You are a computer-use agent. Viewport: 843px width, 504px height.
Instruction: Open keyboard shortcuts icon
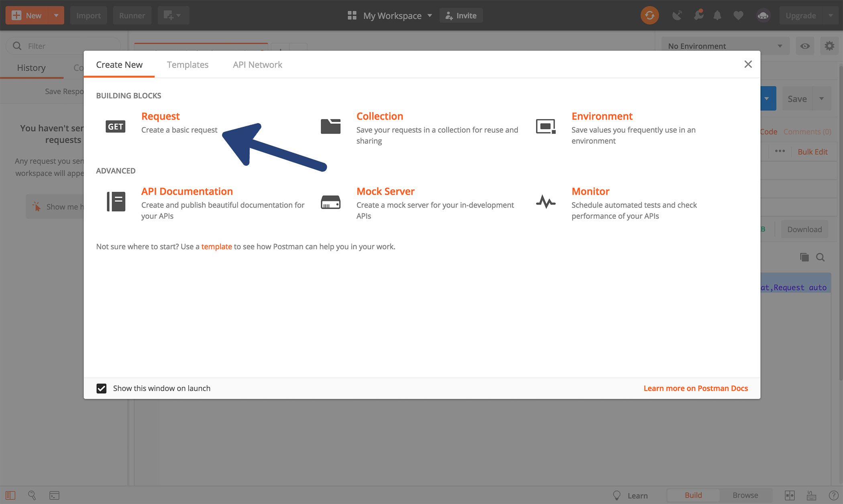click(x=811, y=496)
